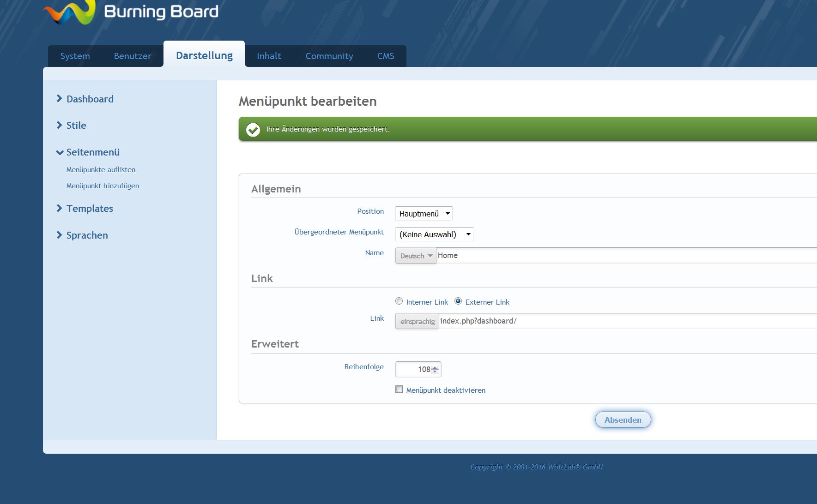Screen dimensions: 817x504
Task: Select the Interner Link radio button
Action: tap(399, 301)
